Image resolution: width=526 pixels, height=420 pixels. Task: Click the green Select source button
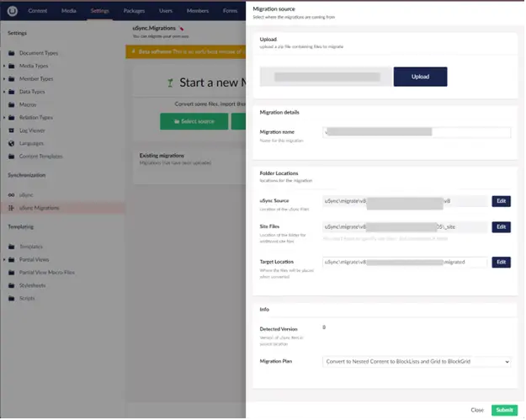[x=194, y=121]
